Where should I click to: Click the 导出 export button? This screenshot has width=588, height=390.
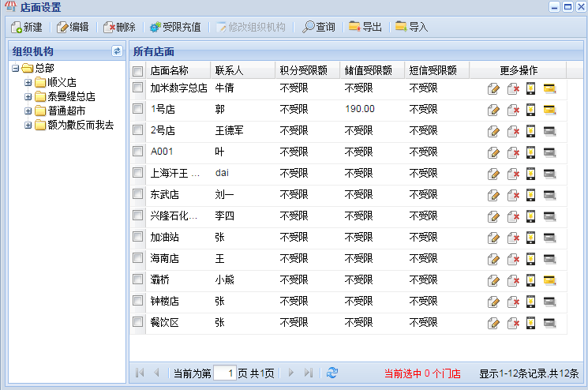(365, 27)
